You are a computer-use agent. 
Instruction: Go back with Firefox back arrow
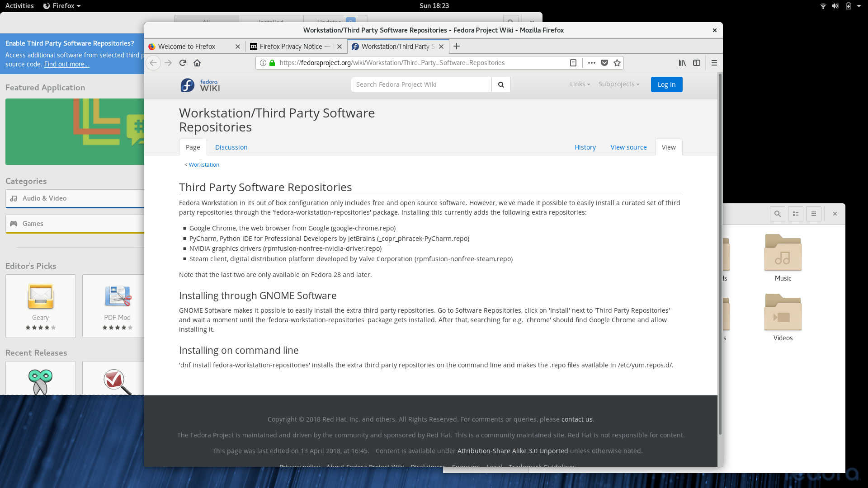[153, 63]
